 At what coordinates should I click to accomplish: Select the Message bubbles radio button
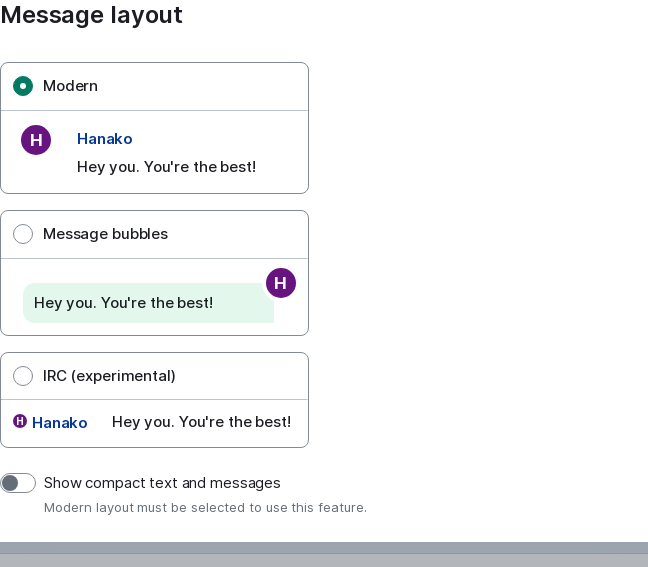[23, 234]
